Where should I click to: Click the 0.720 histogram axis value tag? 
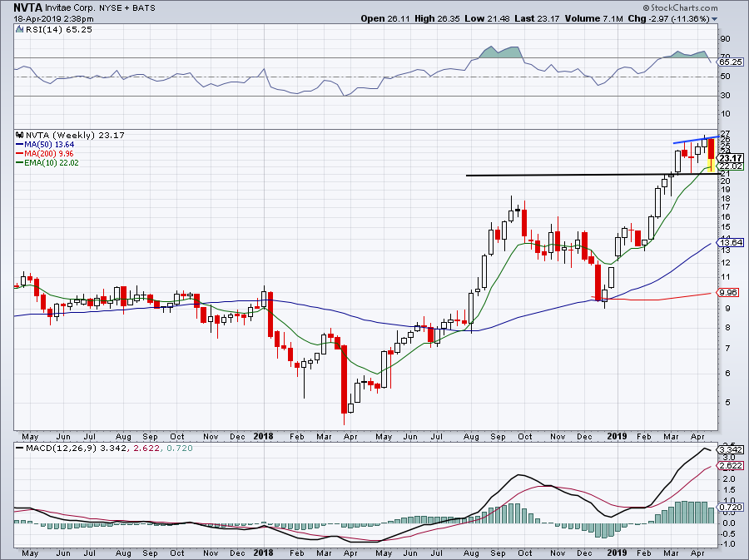[x=732, y=507]
